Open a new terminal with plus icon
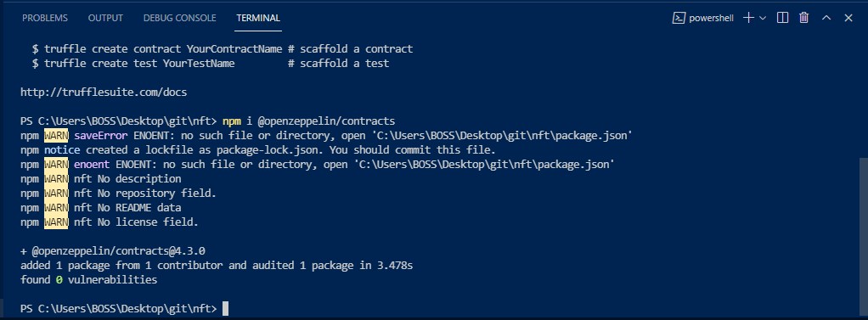Viewport: 868px width, 320px height. pyautogui.click(x=748, y=18)
